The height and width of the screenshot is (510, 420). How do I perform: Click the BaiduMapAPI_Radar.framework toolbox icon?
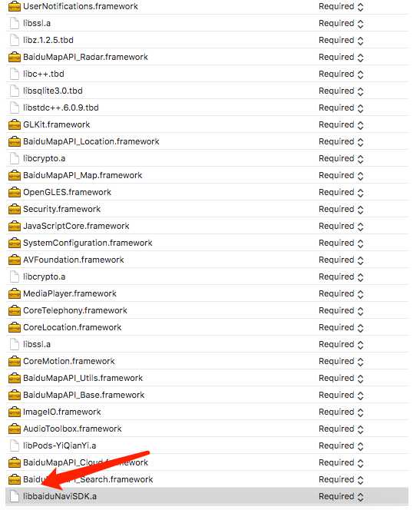[15, 58]
